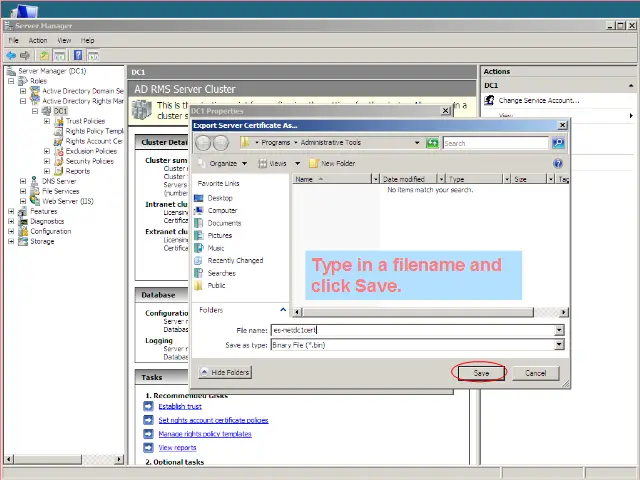Screen dimensions: 640x480
Task: Click the Forward button in Export dialog
Action: (221, 143)
